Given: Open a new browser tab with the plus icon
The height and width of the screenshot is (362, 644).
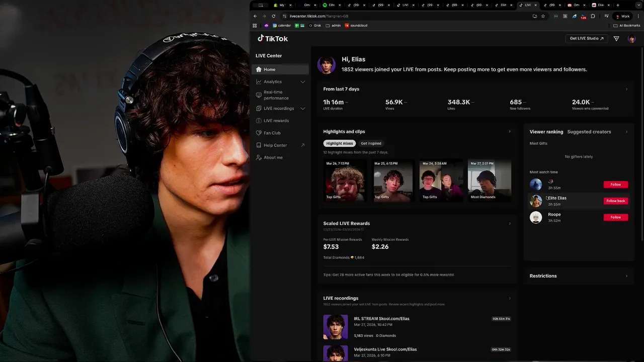Looking at the screenshot, I should (618, 5).
